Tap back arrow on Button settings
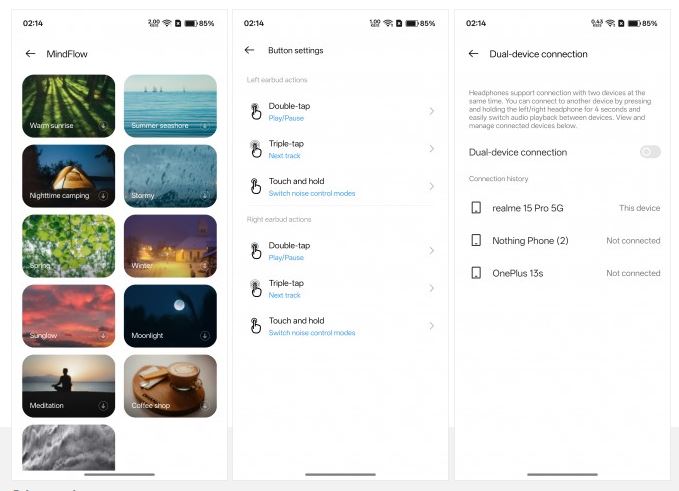Screen dimensions: 679x491 (x=249, y=50)
